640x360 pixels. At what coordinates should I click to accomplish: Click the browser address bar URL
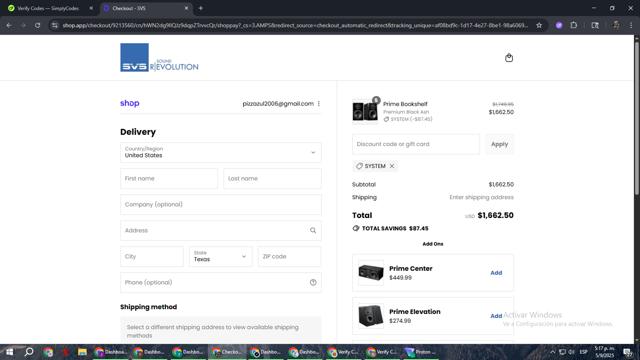click(x=295, y=25)
